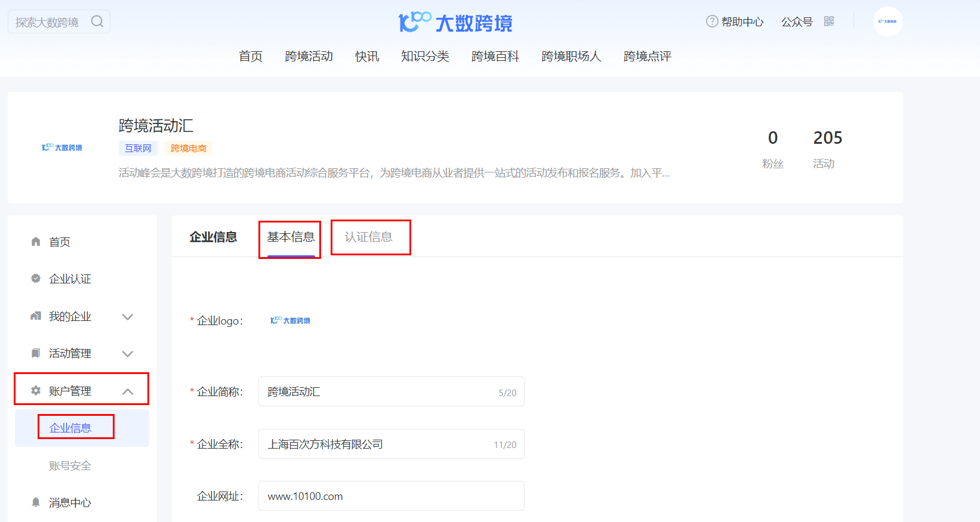Click the 帮助中心 link
Image resolution: width=980 pixels, height=522 pixels.
click(x=742, y=21)
